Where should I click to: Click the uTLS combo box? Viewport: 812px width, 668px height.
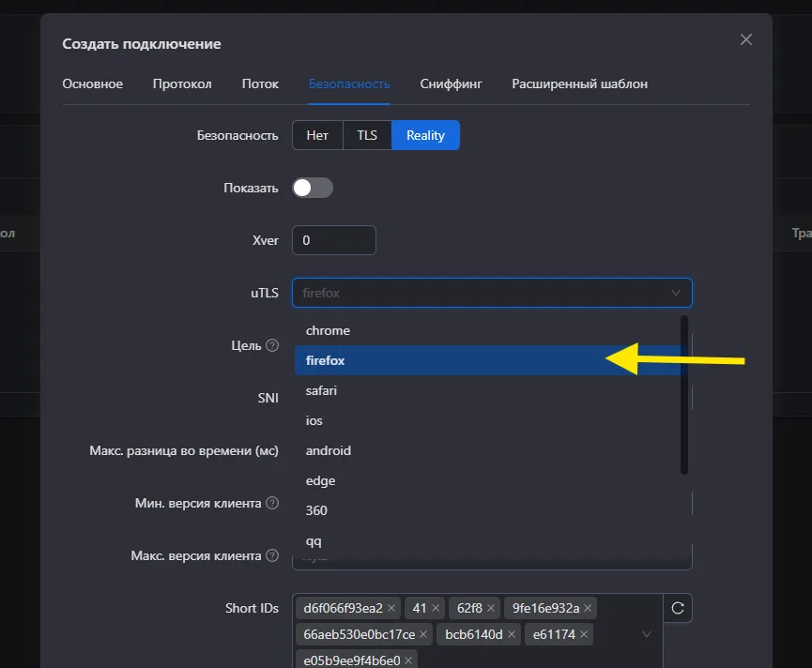(492, 293)
